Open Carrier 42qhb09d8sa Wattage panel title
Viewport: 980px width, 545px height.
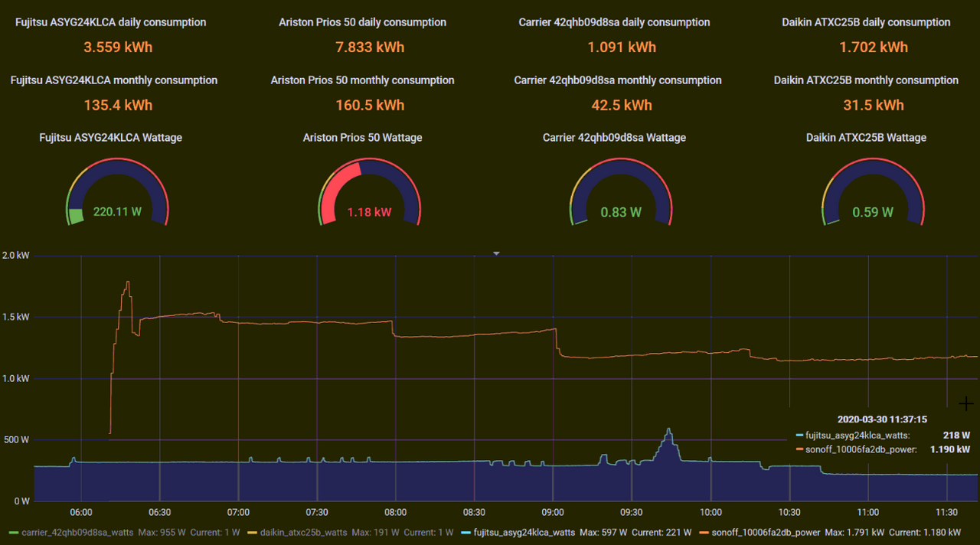(x=614, y=138)
